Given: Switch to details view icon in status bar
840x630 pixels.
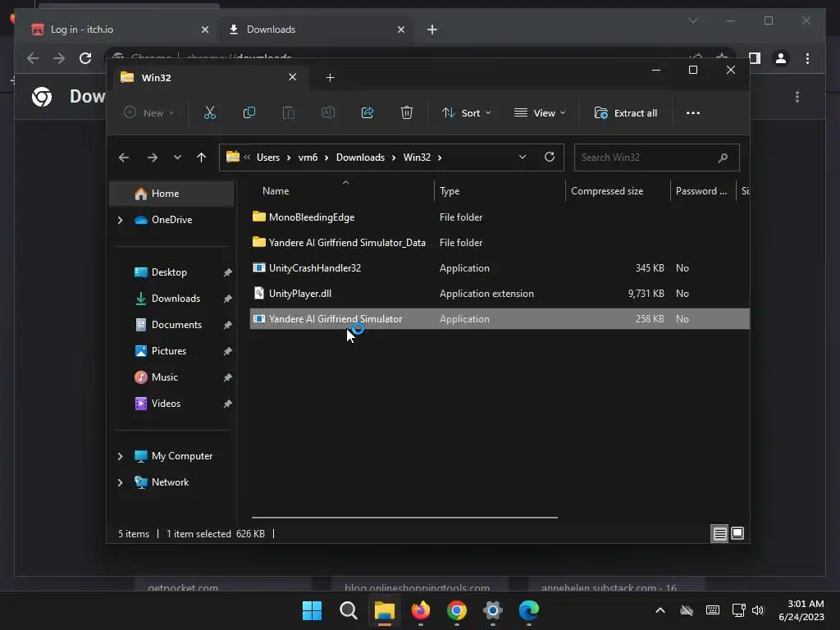Looking at the screenshot, I should 719,533.
